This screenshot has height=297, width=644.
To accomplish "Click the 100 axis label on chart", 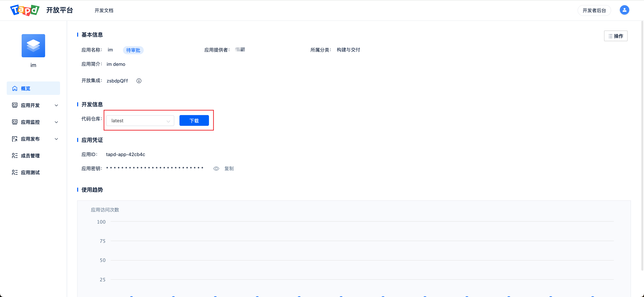I will pyautogui.click(x=101, y=222).
